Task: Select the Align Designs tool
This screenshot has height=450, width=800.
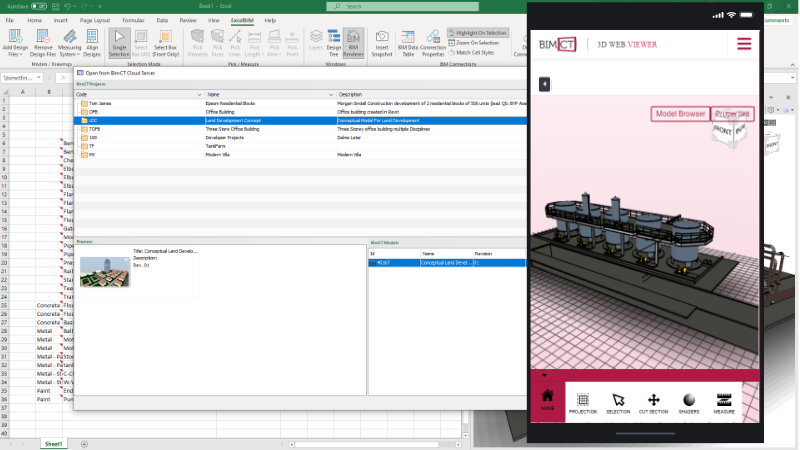Action: (92, 43)
